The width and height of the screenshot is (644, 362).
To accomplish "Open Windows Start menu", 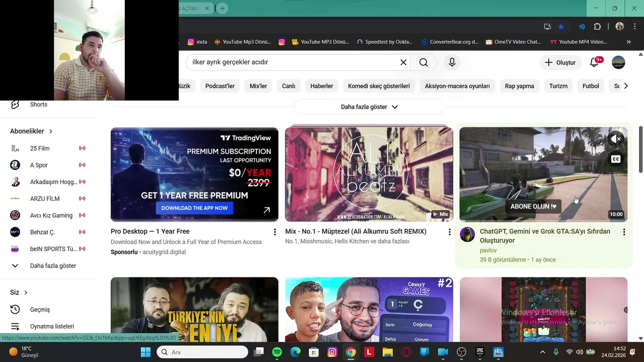I will coord(145,352).
